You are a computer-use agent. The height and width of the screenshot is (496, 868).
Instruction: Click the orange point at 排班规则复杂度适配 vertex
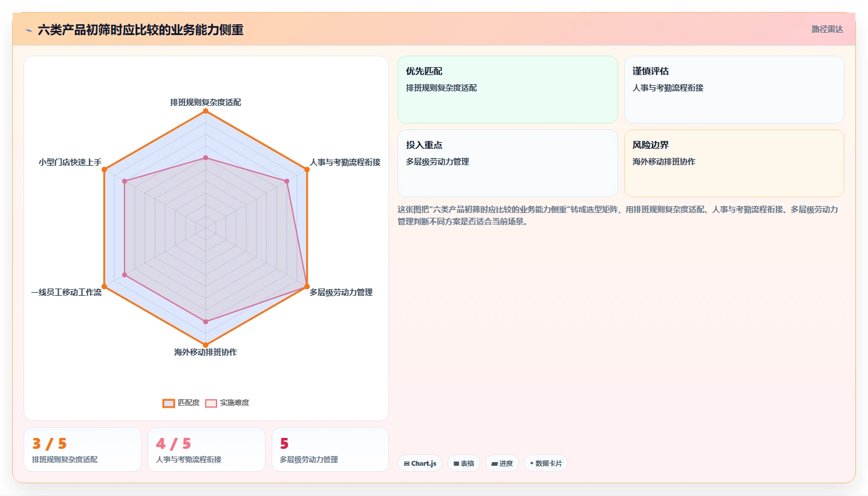(x=206, y=111)
